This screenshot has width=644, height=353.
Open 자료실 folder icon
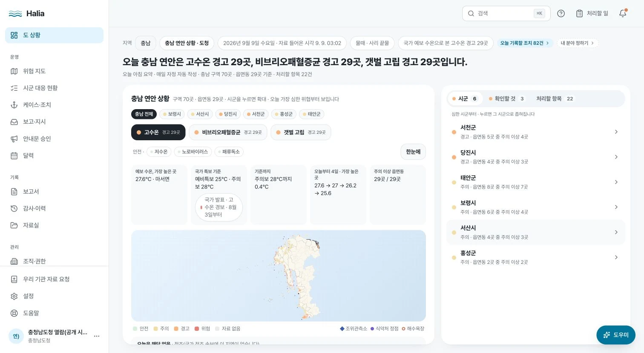pos(14,225)
